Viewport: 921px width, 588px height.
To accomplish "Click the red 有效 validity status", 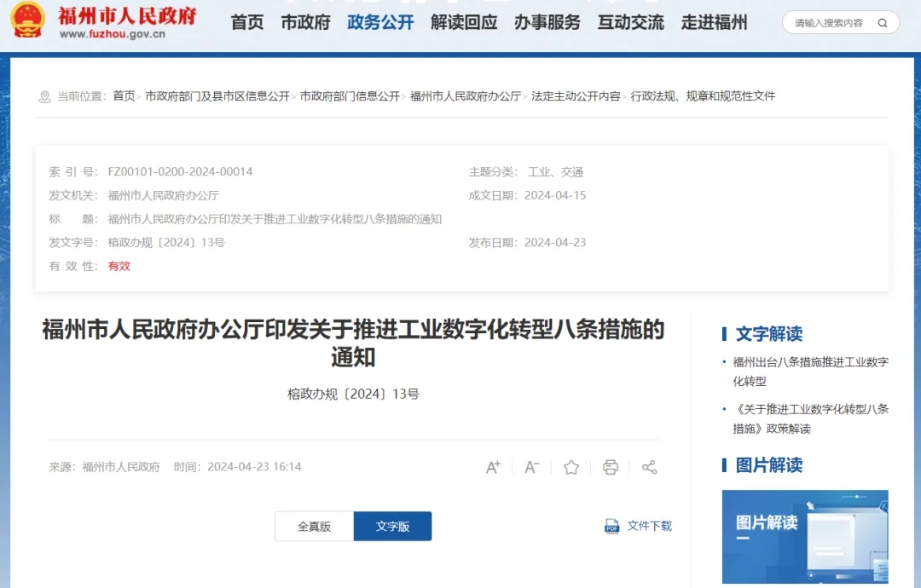I will pos(119,267).
